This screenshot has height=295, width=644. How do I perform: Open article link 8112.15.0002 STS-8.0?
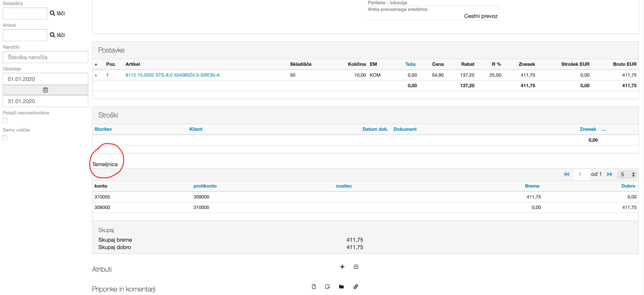[172, 75]
